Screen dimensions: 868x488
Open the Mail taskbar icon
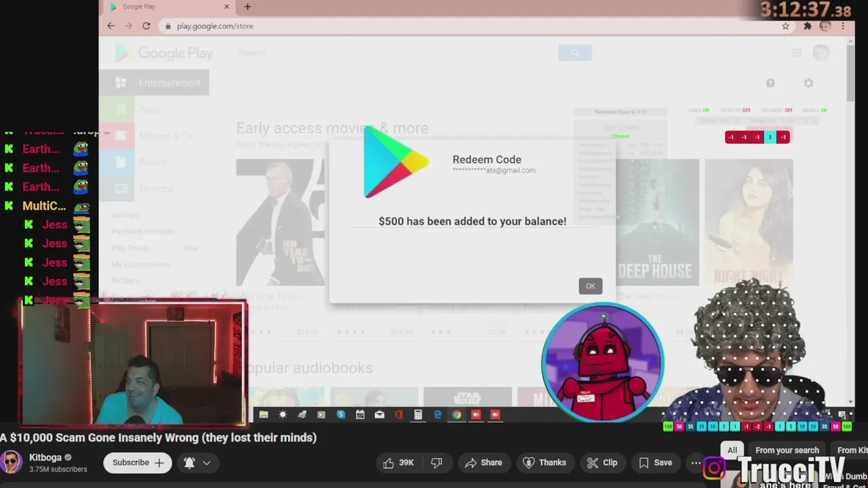click(x=380, y=415)
